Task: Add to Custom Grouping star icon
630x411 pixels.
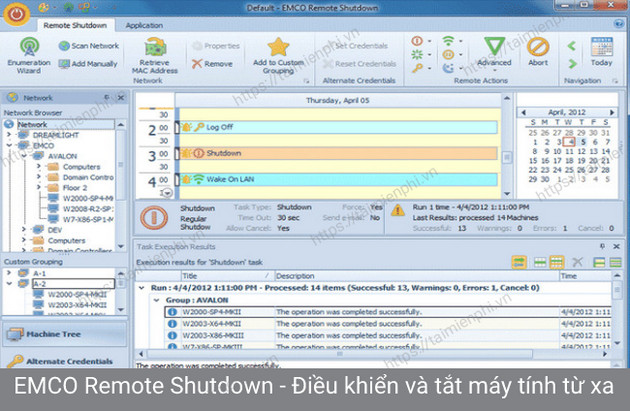Action: pos(278,47)
